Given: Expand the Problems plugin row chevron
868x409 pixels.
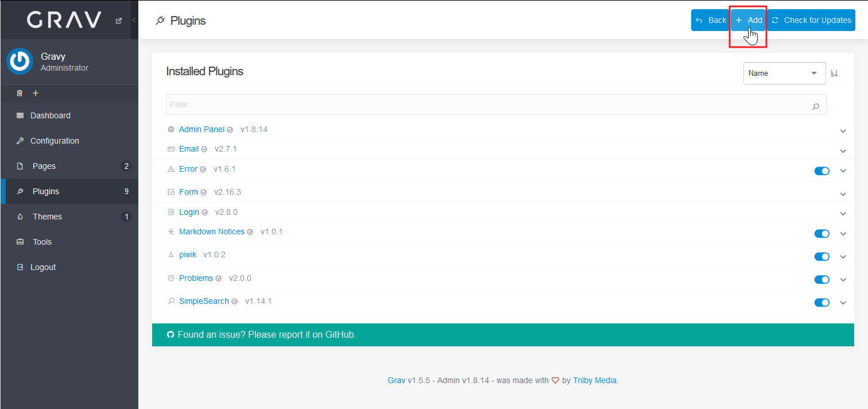Looking at the screenshot, I should tap(843, 279).
